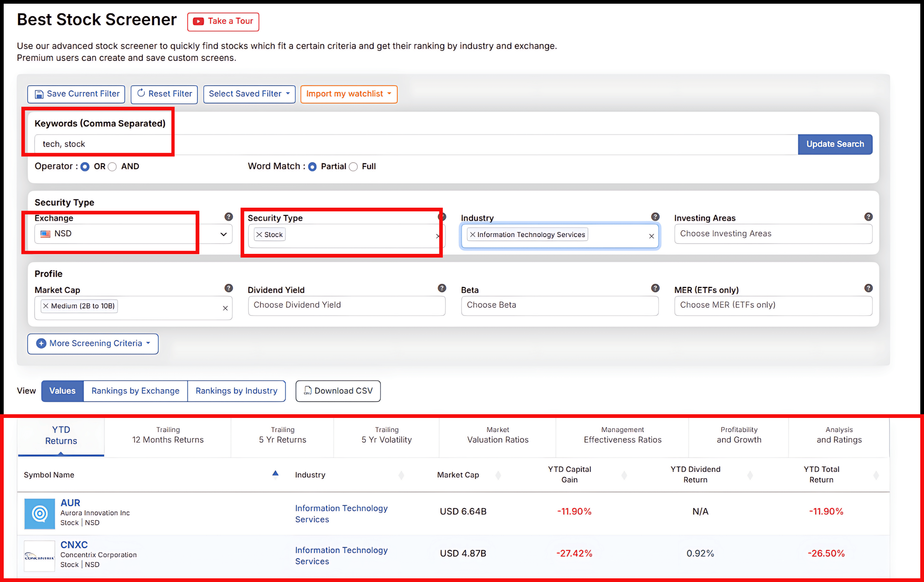
Task: Remove the Information Technology Services chip
Action: 473,234
